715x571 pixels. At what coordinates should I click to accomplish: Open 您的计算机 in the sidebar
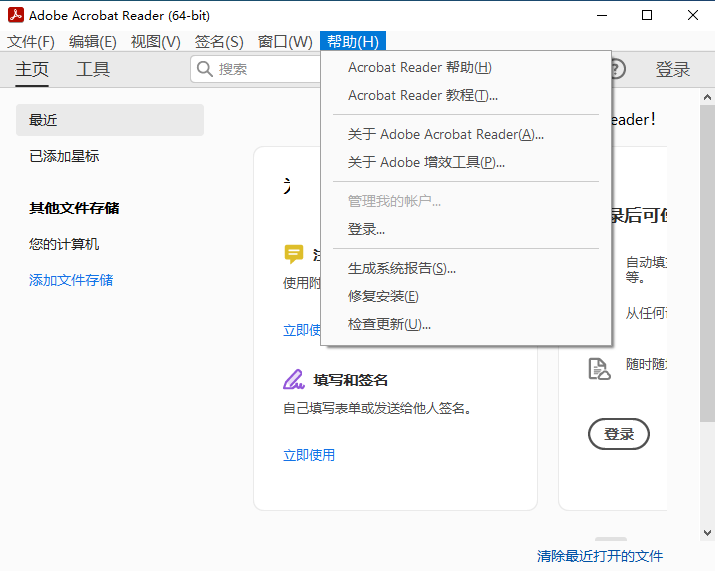pos(64,244)
